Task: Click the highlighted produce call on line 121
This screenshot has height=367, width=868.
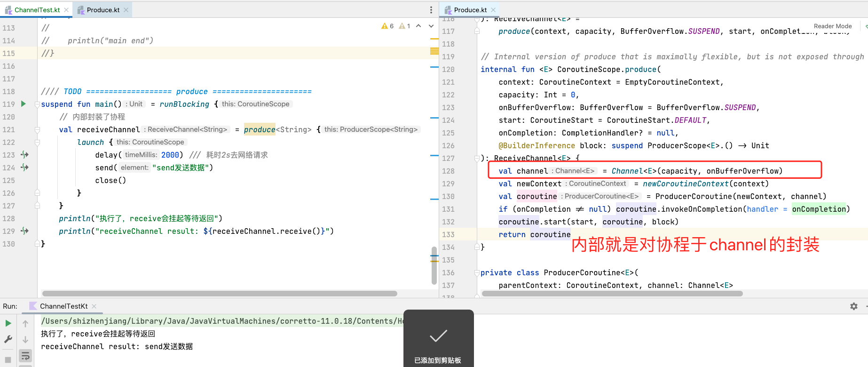Action: pos(260,129)
